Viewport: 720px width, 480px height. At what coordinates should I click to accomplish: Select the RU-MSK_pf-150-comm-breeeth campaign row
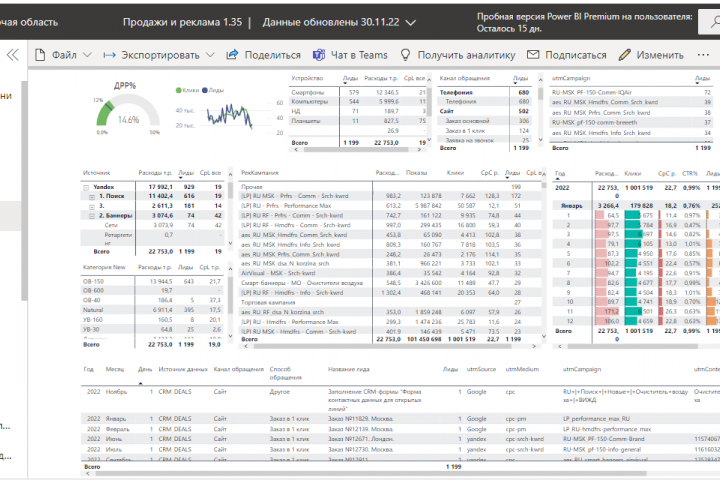[x=631, y=123]
